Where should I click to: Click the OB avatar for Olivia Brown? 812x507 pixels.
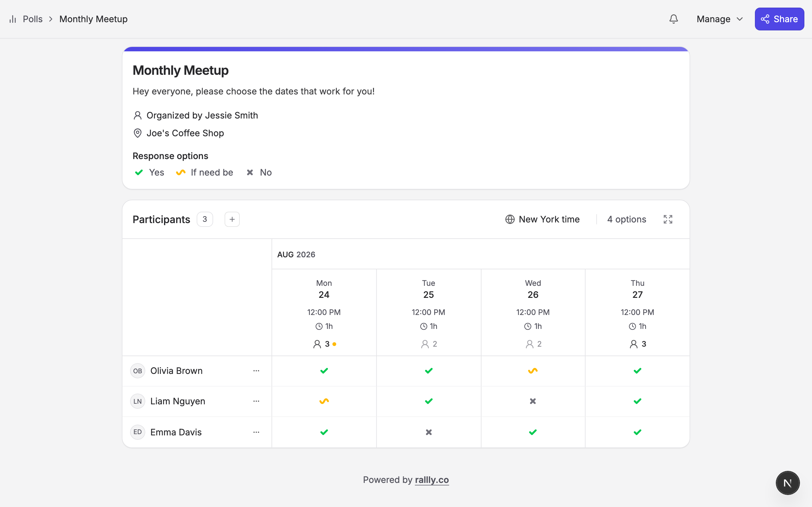(138, 371)
